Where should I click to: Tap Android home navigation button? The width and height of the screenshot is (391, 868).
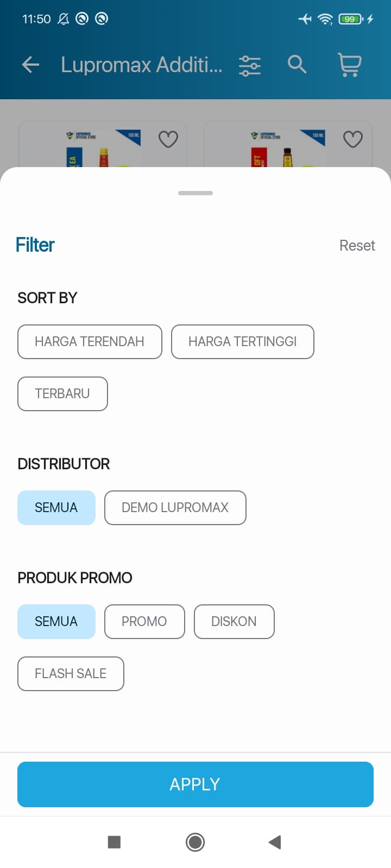click(195, 842)
